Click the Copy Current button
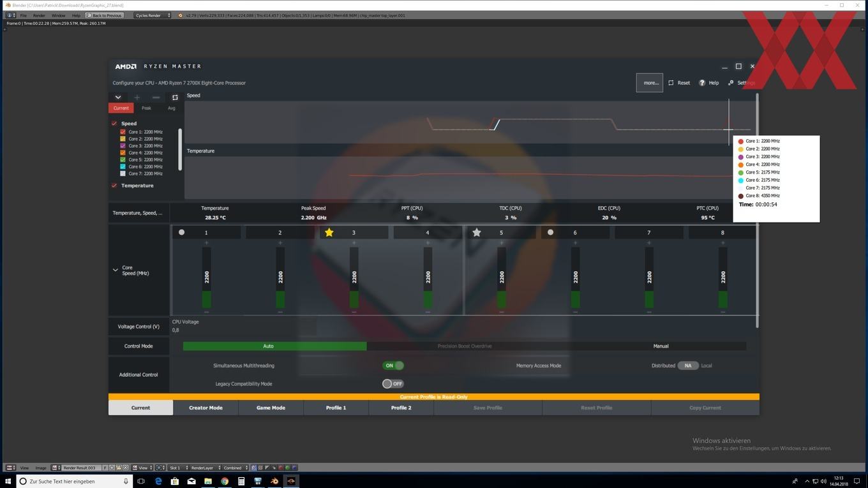 (705, 408)
